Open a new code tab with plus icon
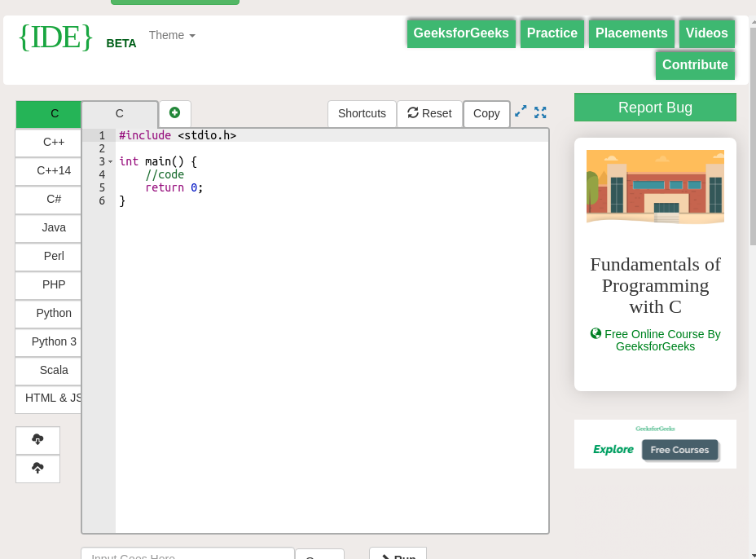756x559 pixels. point(174,113)
